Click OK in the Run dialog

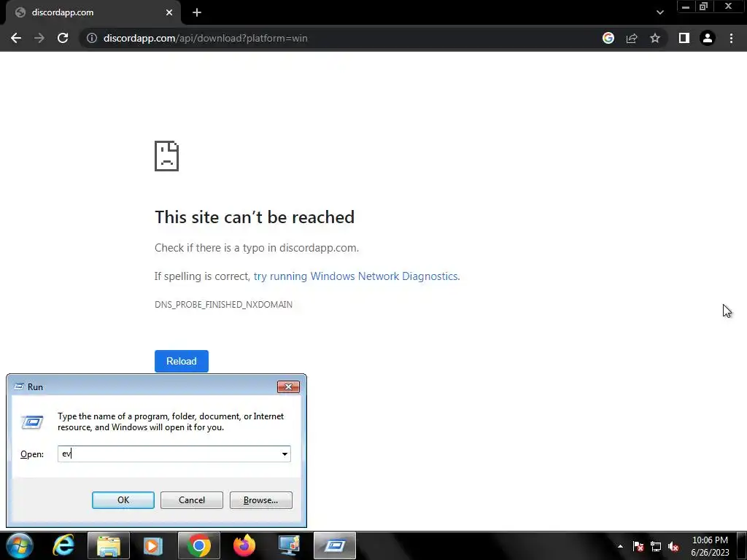pos(123,500)
